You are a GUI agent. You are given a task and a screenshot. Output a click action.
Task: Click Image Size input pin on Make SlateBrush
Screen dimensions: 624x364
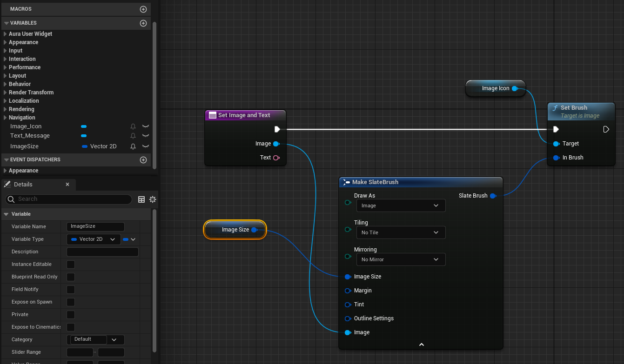coord(348,277)
